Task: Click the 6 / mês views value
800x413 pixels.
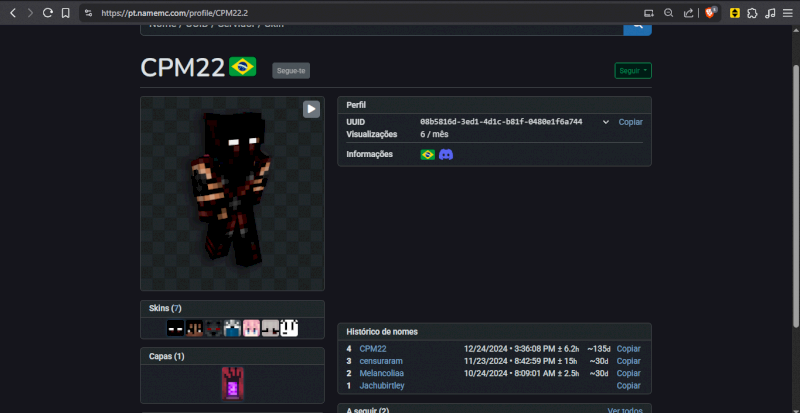Action: click(434, 134)
